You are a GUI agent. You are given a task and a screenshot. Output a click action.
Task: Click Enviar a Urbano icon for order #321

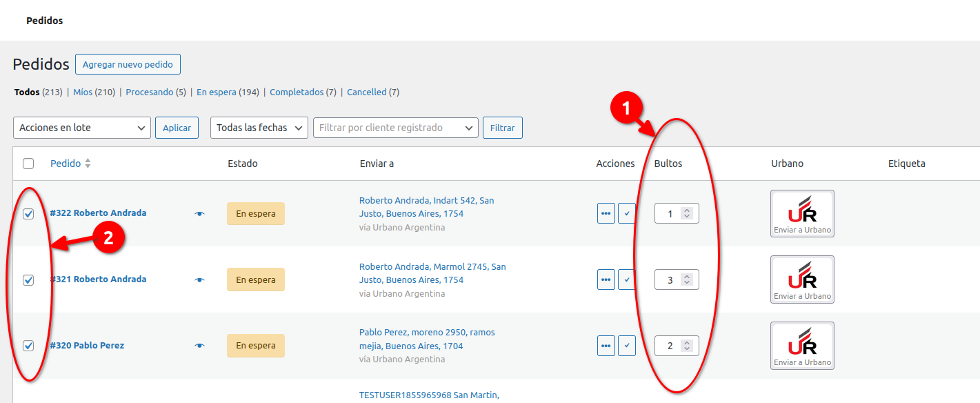click(x=802, y=279)
